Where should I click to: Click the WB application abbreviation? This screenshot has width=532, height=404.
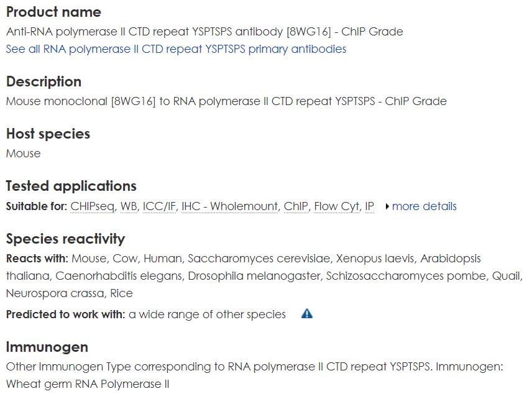coord(129,206)
